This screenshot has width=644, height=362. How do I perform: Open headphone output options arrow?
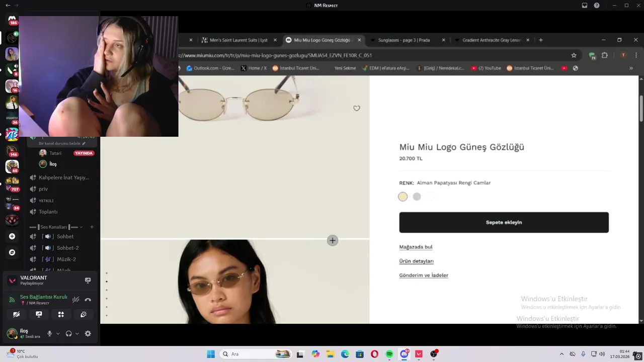tap(77, 333)
